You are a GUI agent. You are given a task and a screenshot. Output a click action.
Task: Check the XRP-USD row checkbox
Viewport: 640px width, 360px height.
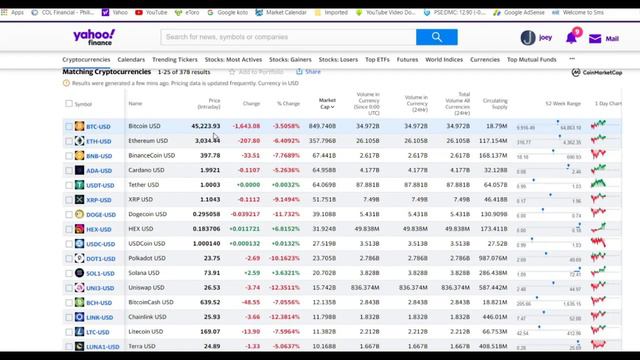pos(69,200)
